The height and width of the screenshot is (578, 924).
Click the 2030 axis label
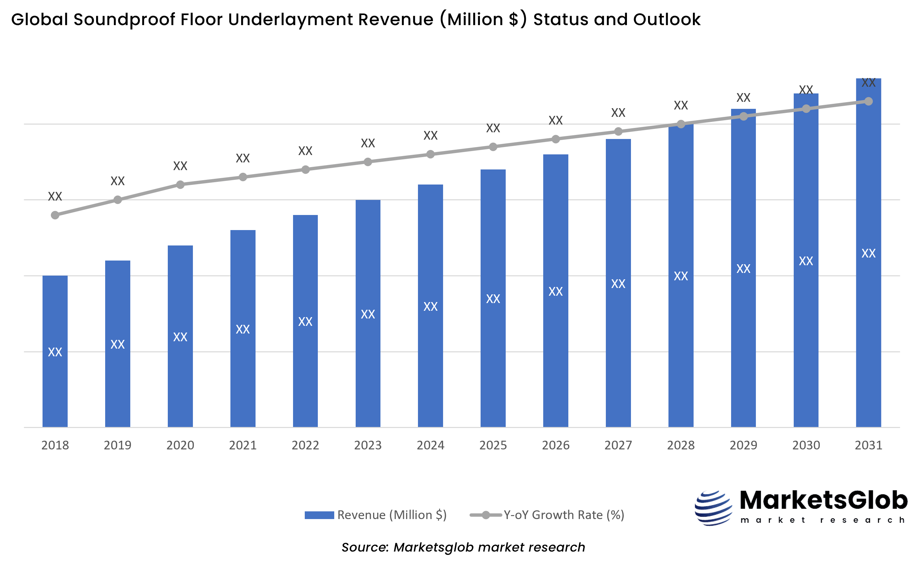806,445
